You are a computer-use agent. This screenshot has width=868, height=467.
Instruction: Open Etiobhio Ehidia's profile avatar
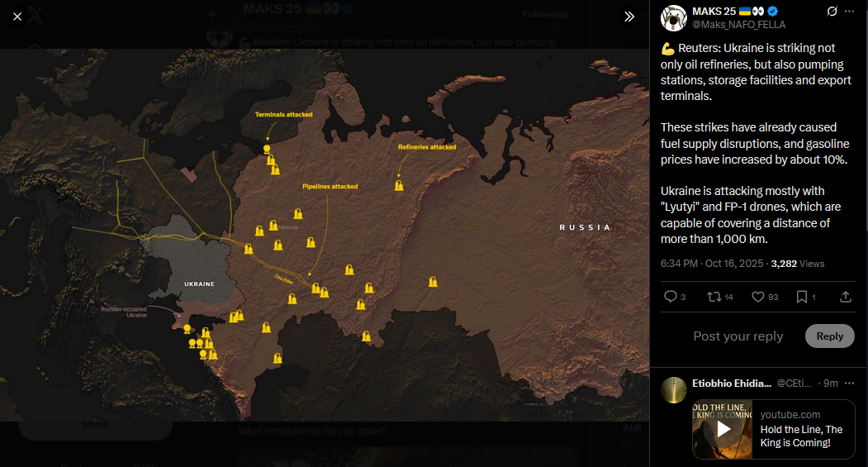click(x=674, y=389)
